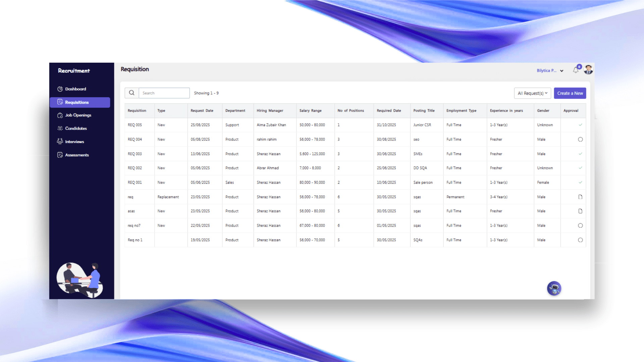The image size is (644, 362).
Task: Click the approval checkmark for REQ 005
Action: click(x=580, y=125)
